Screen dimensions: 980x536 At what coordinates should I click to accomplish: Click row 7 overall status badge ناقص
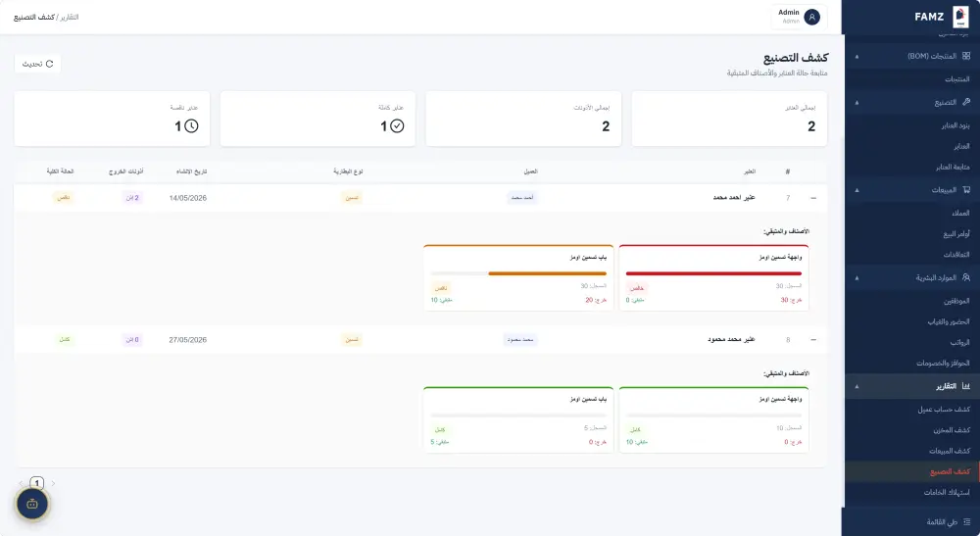coord(63,198)
